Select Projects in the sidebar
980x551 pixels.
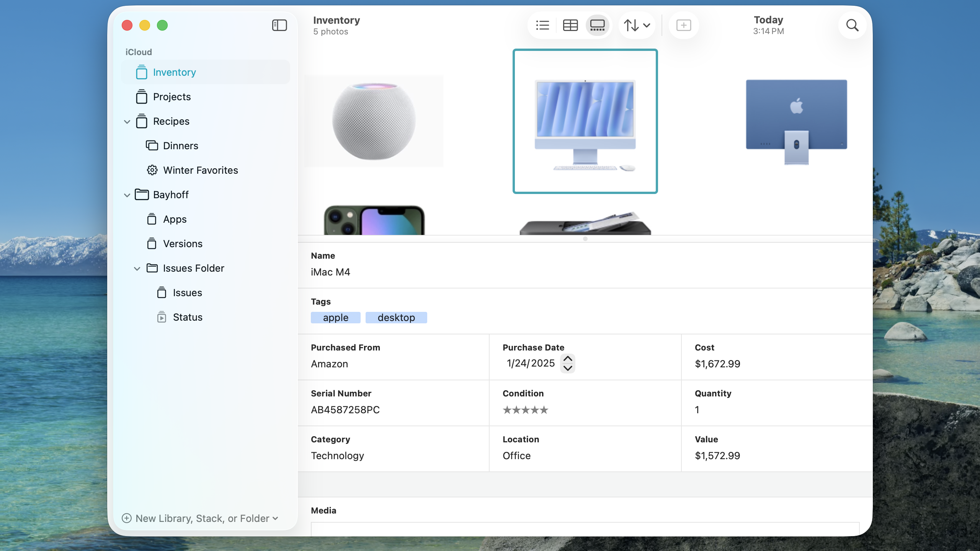[x=172, y=97]
